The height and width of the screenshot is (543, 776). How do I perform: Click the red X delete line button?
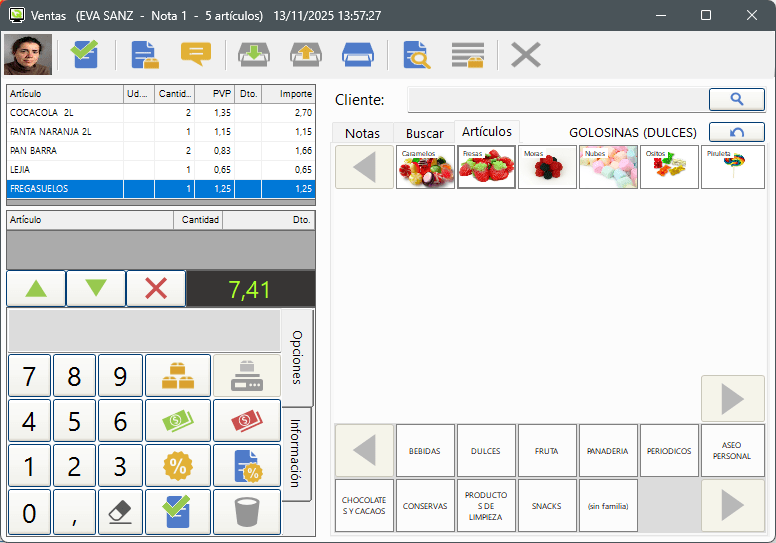point(156,288)
